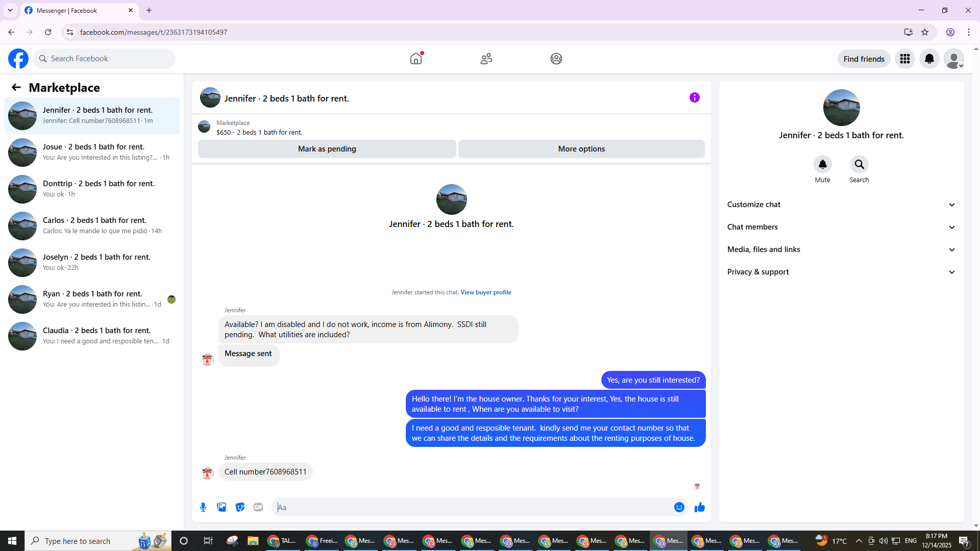Screen dimensions: 980x551
Task: Send a thumbs up like
Action: [x=700, y=507]
